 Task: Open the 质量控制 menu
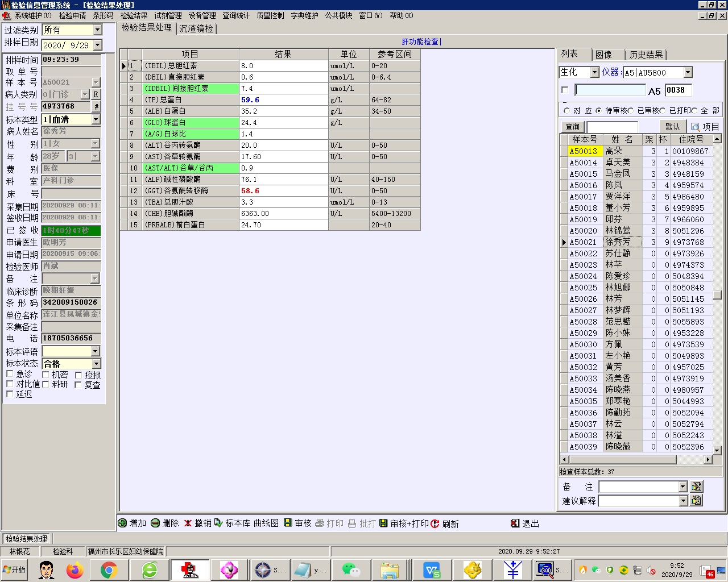(x=270, y=15)
